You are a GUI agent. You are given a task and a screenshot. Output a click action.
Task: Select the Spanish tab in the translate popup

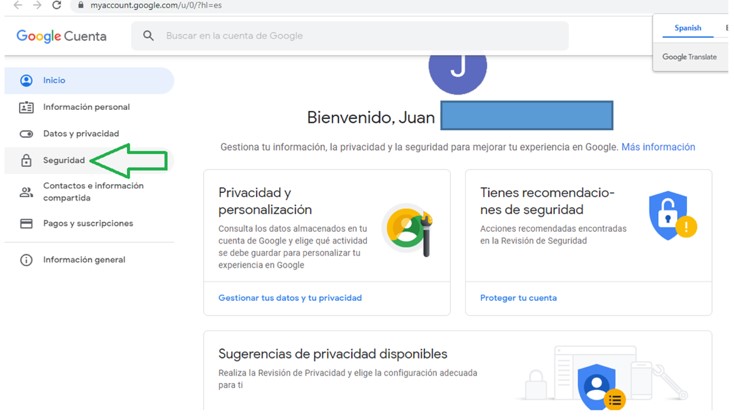[688, 28]
